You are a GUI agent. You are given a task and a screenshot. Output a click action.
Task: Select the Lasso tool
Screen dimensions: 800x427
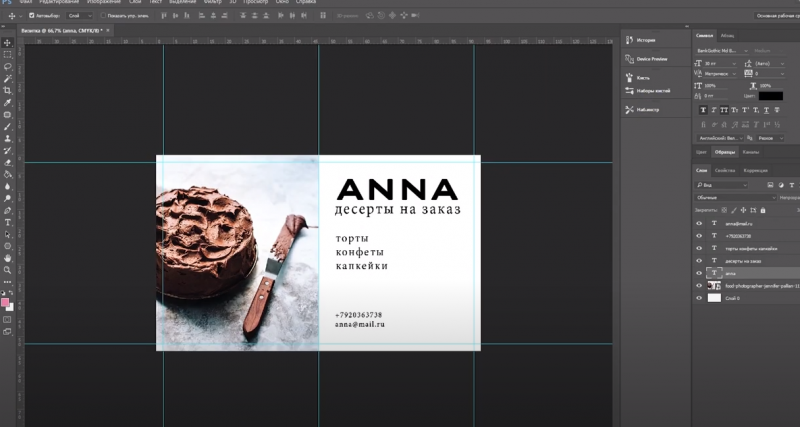point(8,66)
